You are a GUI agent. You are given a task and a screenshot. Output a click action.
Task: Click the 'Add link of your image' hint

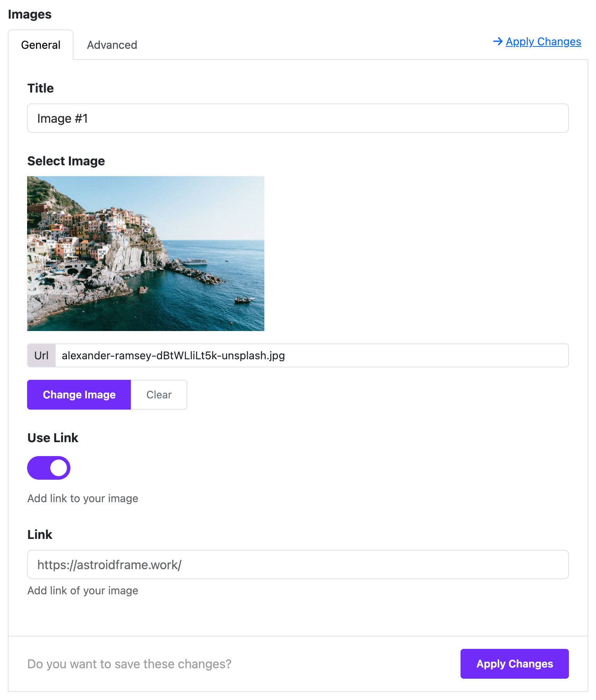pyautogui.click(x=83, y=590)
